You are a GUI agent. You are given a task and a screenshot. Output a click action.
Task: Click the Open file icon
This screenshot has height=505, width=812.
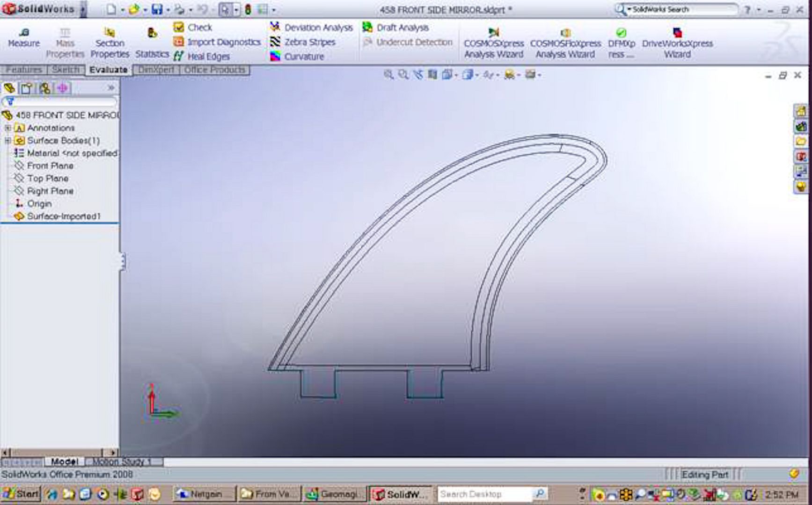pos(134,9)
